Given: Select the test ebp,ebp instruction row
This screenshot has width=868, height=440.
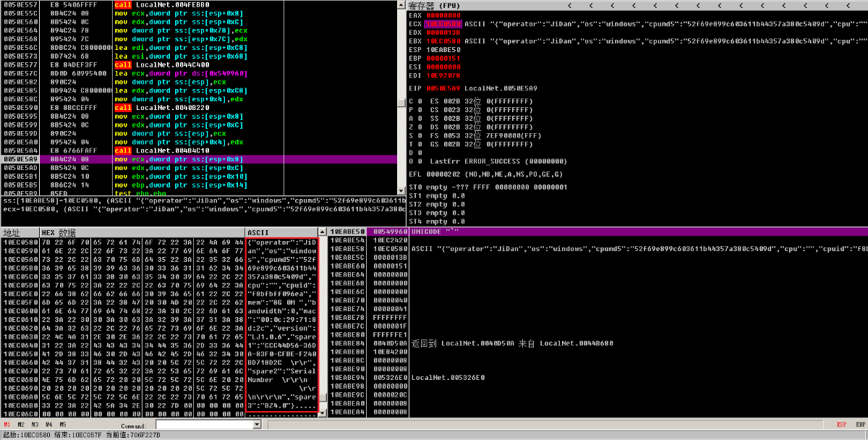Looking at the screenshot, I should [x=199, y=194].
